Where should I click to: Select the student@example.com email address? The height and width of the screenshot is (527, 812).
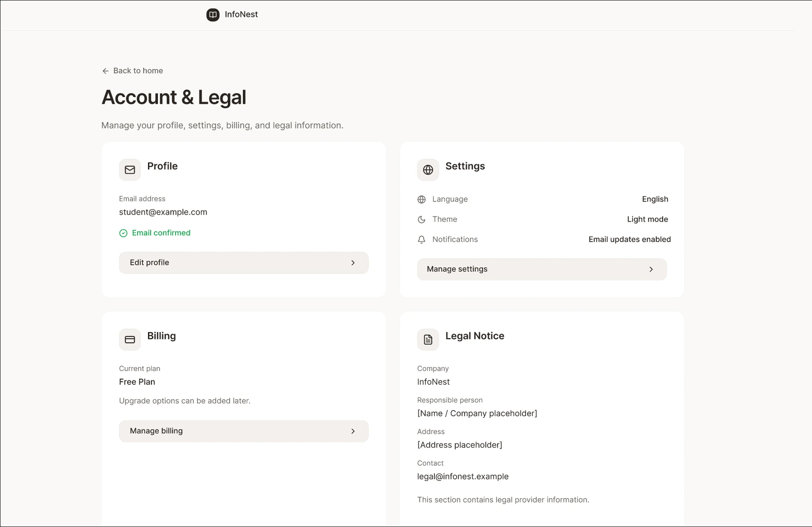[x=163, y=212]
